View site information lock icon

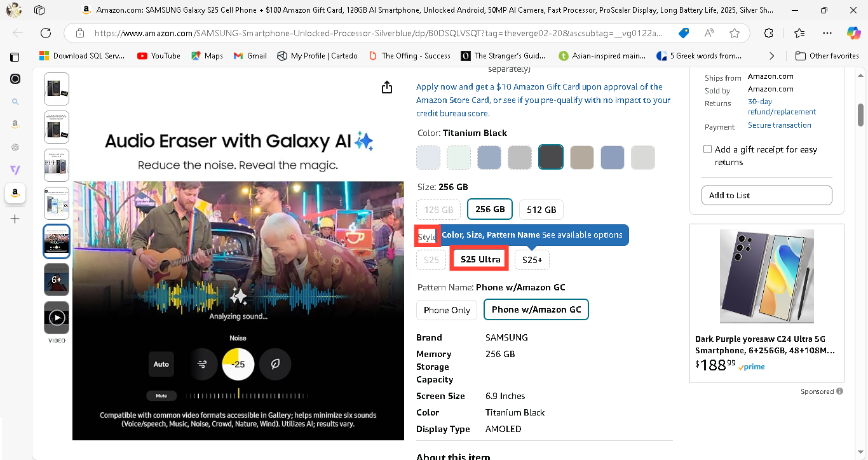pos(79,33)
